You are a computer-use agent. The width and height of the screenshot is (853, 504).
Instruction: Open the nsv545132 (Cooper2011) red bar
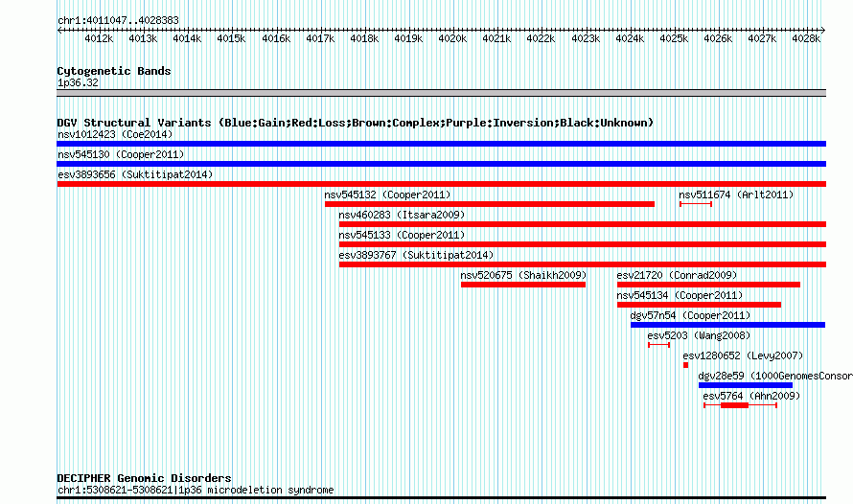pos(490,204)
